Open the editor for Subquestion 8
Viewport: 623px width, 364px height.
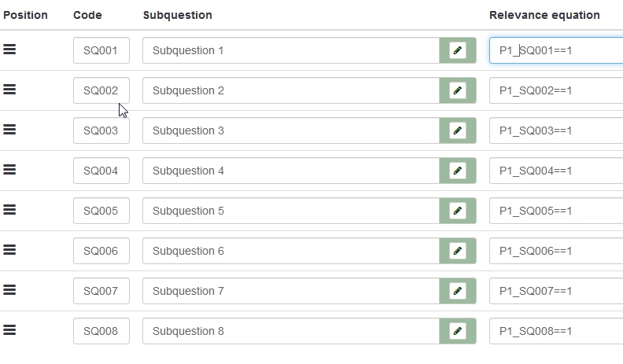[x=458, y=331]
